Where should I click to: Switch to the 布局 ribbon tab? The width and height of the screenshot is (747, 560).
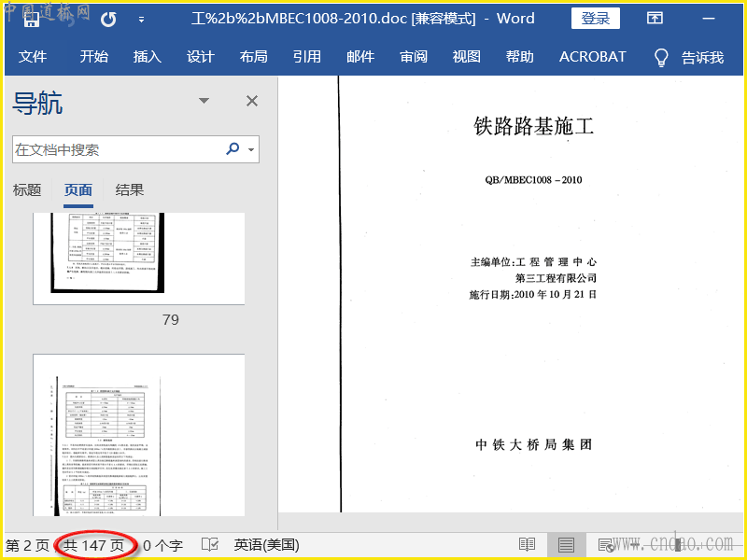tap(253, 57)
